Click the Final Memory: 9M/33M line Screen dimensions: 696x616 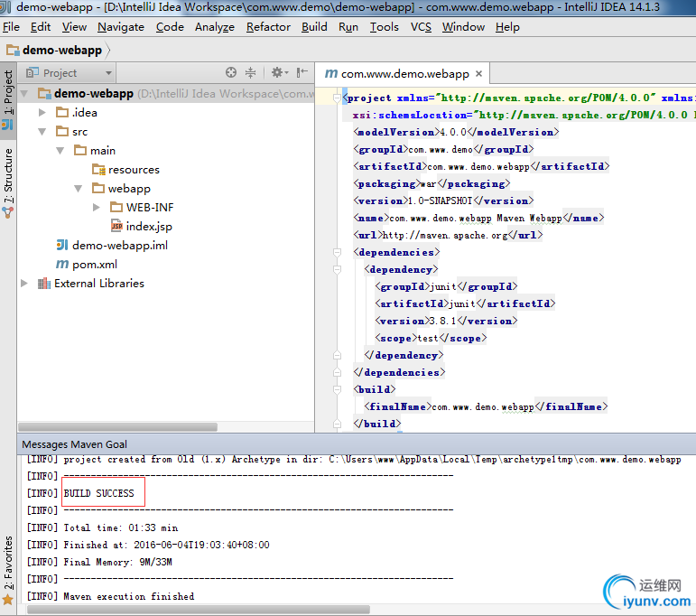(x=117, y=562)
